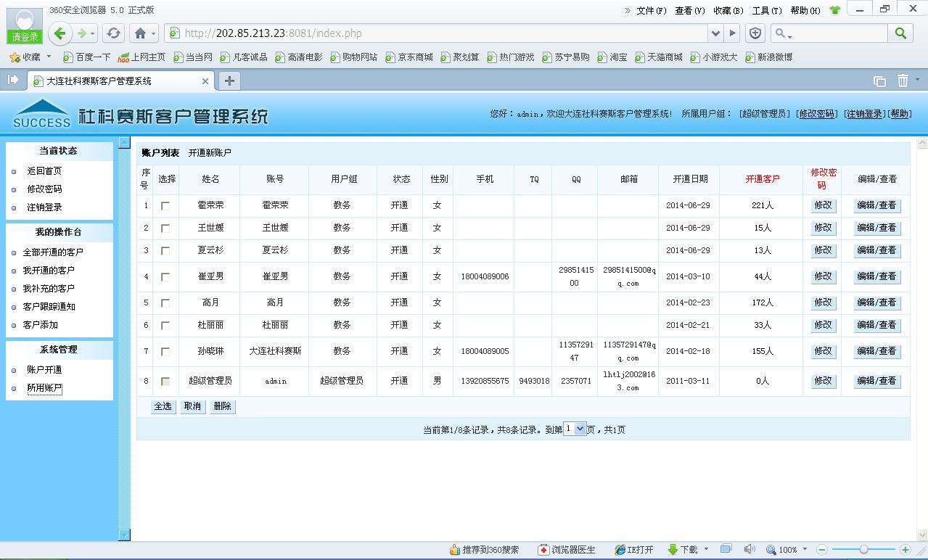Viewport: 928px width, 560px height.
Task: Open the 帮助(H) menu
Action: point(805,10)
